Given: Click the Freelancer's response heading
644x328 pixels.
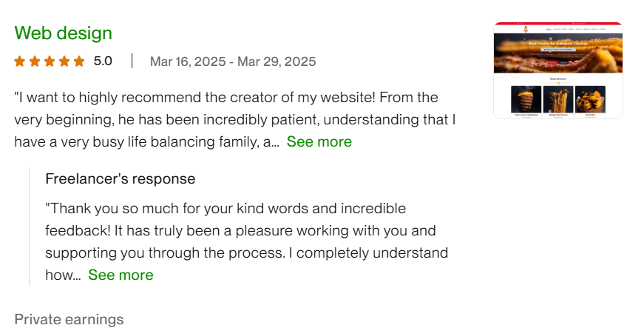Looking at the screenshot, I should [x=120, y=178].
